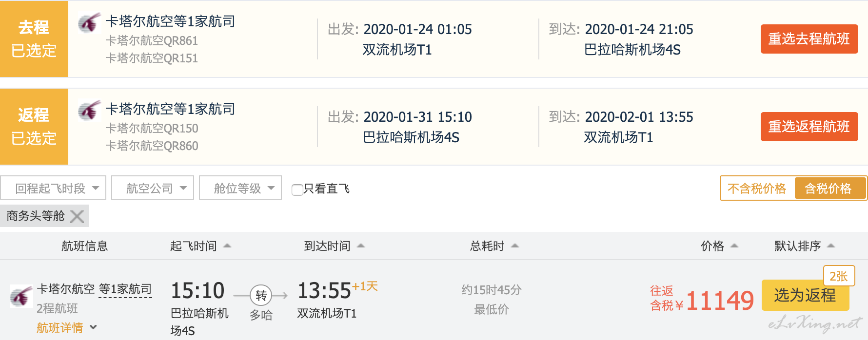Switch to 不含税价格 display
This screenshot has height=340, width=868.
[757, 189]
